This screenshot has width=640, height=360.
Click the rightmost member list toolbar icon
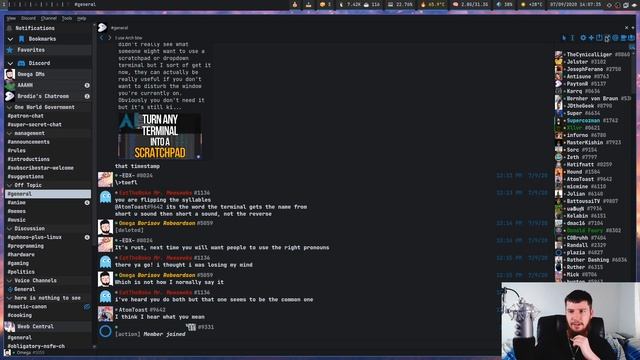[x=631, y=38]
